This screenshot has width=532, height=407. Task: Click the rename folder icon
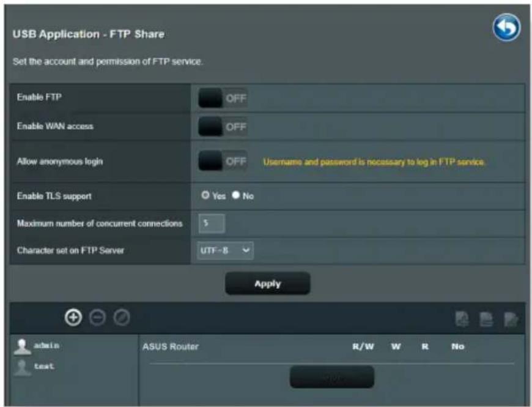(x=511, y=319)
